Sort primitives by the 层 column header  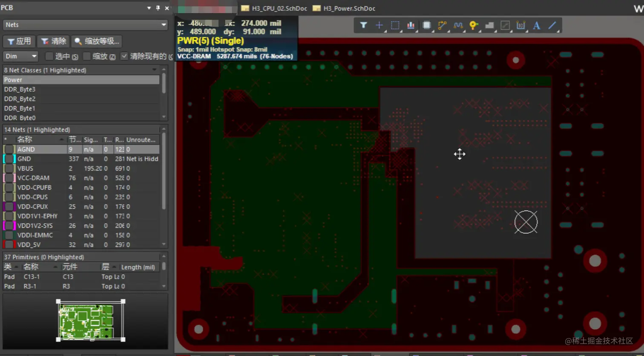(x=109, y=267)
